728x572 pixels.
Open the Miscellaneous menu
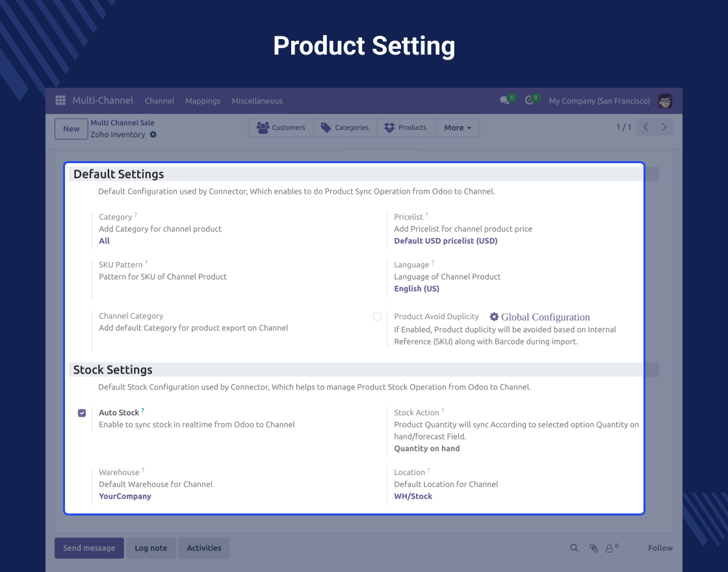pyautogui.click(x=257, y=101)
